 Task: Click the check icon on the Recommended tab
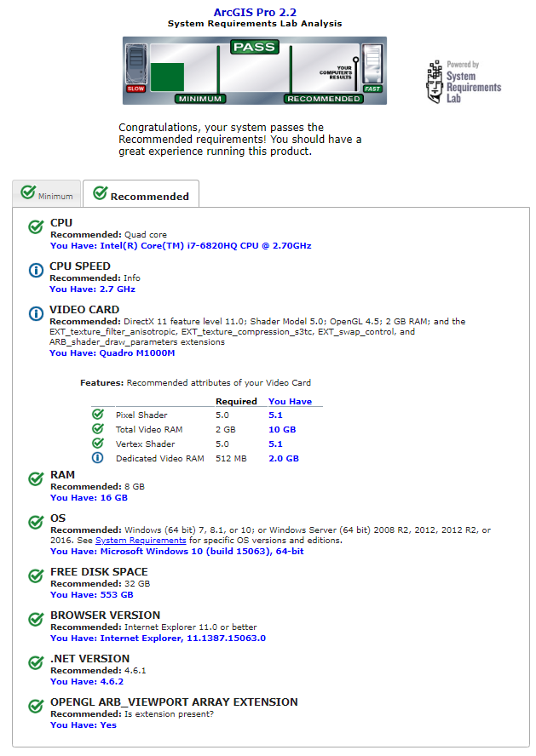point(100,193)
